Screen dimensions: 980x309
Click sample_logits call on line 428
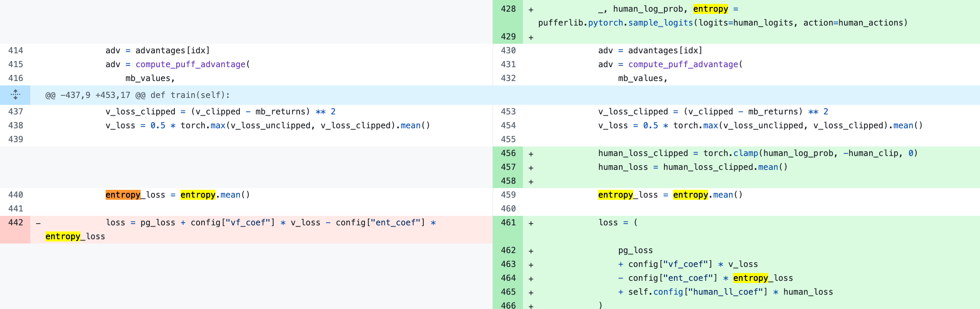click(x=661, y=23)
